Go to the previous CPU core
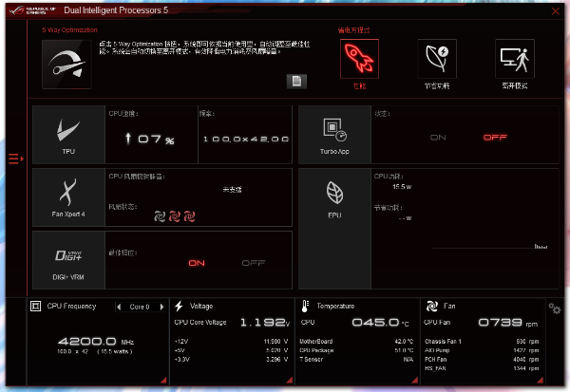The image size is (570, 392). (119, 307)
